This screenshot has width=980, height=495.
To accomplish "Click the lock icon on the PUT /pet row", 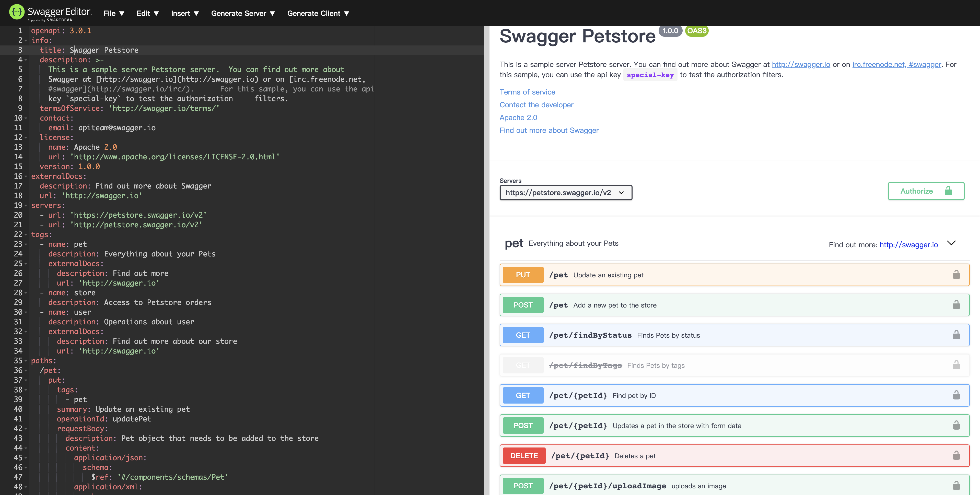I will point(956,275).
